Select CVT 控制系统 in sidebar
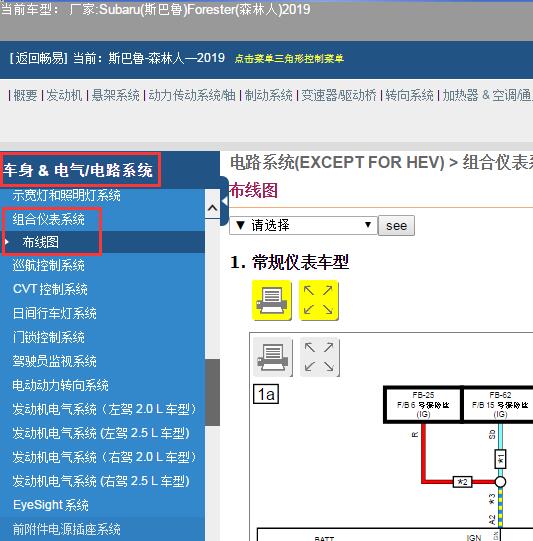This screenshot has width=533, height=541. click(x=50, y=289)
